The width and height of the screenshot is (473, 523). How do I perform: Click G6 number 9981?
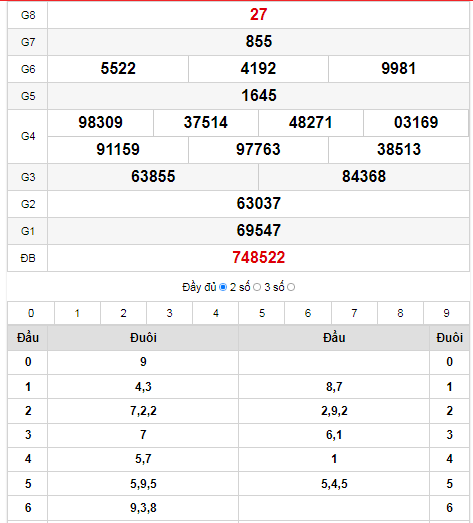point(399,69)
